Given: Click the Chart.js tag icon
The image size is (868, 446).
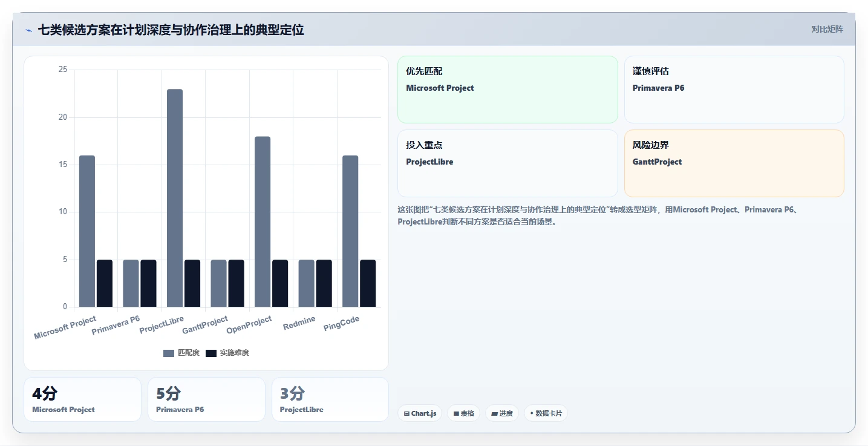Looking at the screenshot, I should [406, 414].
